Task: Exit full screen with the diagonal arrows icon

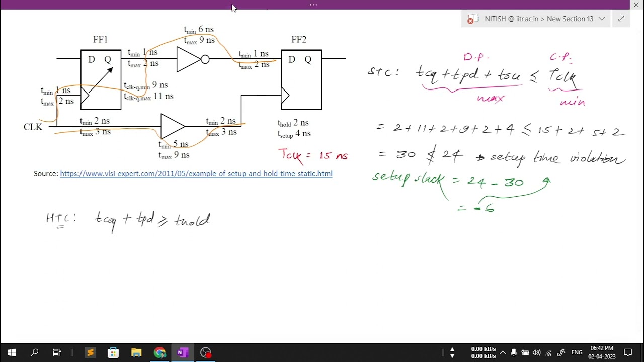Action: [x=621, y=19]
